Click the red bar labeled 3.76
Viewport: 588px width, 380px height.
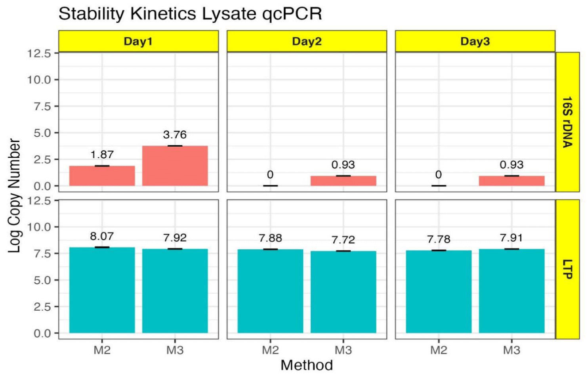pos(175,166)
